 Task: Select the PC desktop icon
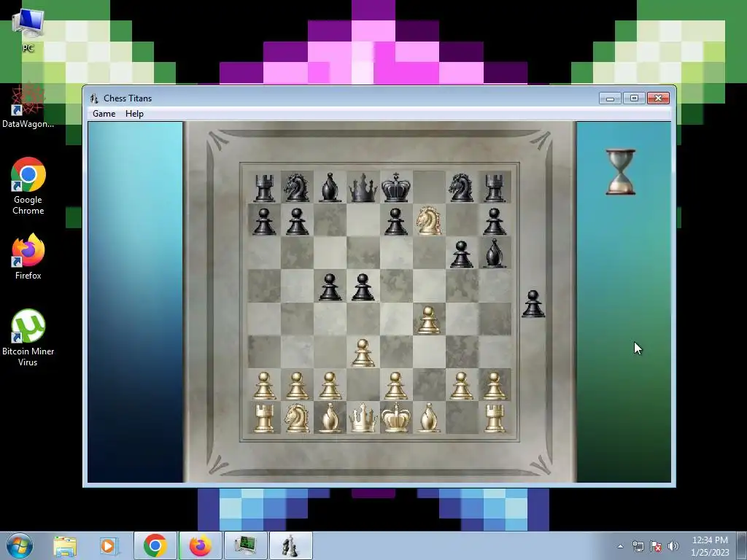pyautogui.click(x=28, y=31)
